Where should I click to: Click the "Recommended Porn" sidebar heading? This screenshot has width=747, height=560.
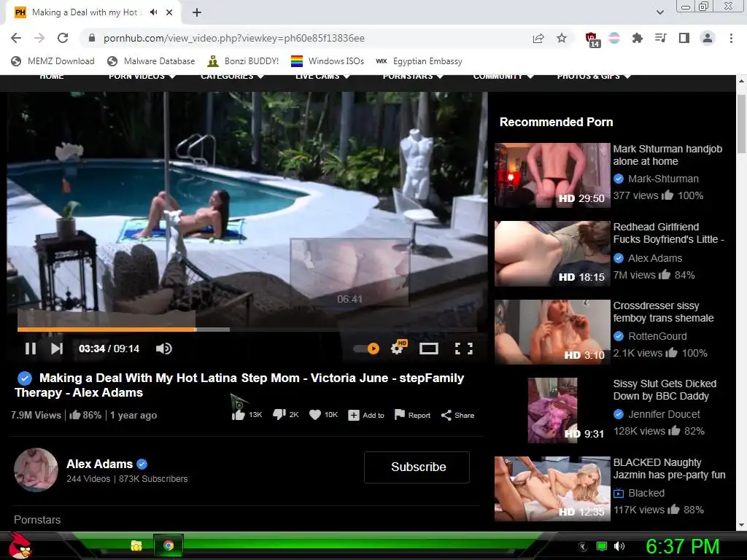(x=556, y=122)
